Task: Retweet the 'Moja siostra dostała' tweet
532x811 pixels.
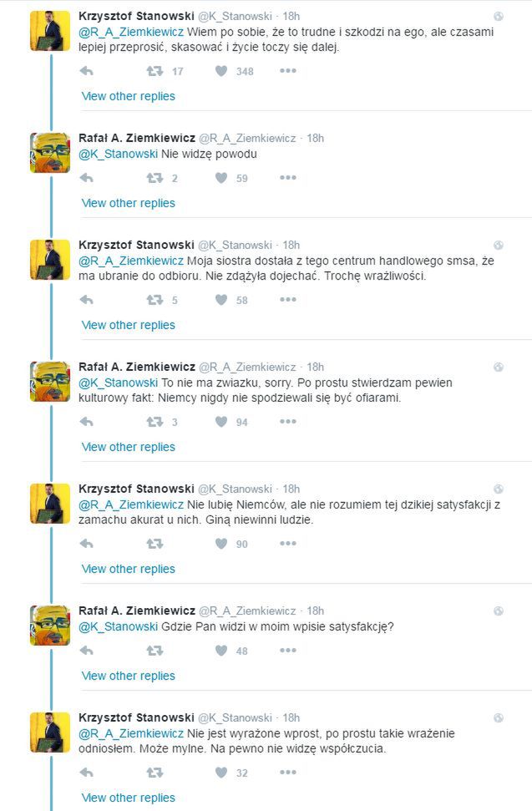Action: pyautogui.click(x=155, y=300)
